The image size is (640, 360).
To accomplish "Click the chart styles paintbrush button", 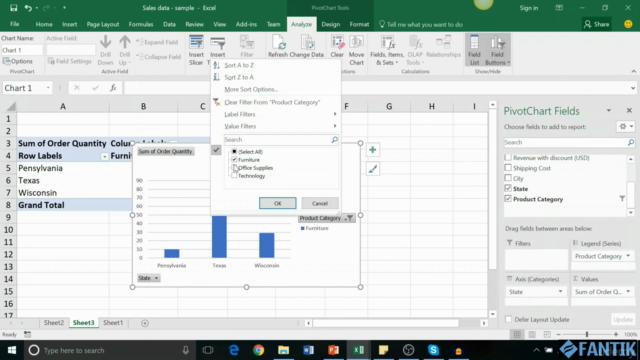I will pos(372,169).
